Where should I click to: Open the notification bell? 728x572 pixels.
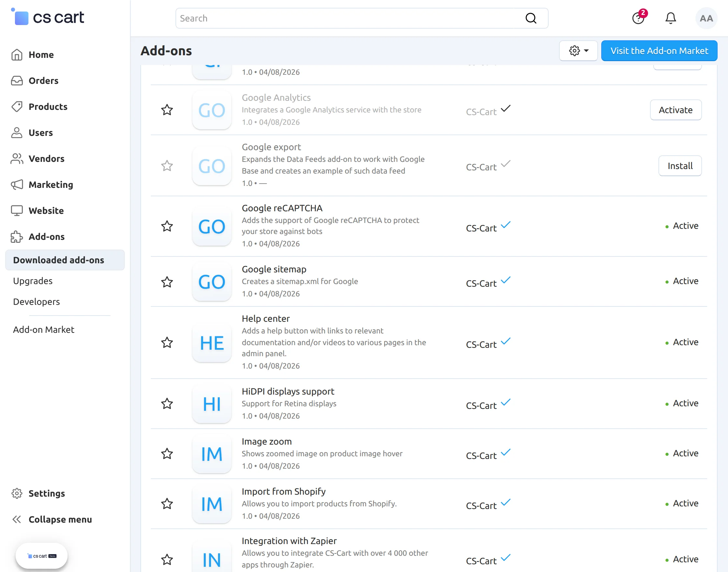click(x=670, y=18)
